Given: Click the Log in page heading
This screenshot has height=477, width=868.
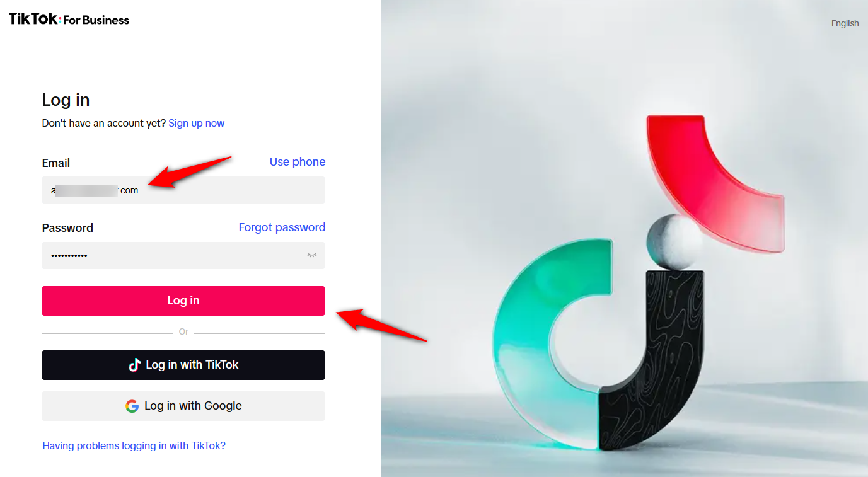Looking at the screenshot, I should (x=66, y=100).
